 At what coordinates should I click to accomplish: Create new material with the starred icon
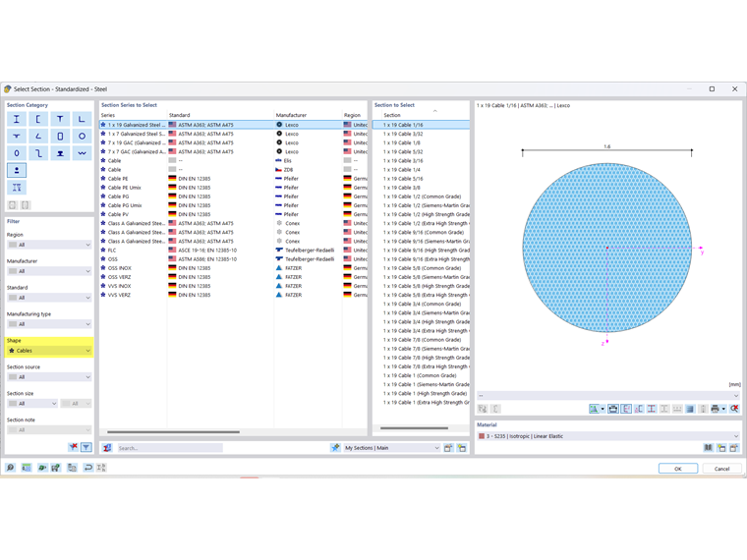click(721, 448)
